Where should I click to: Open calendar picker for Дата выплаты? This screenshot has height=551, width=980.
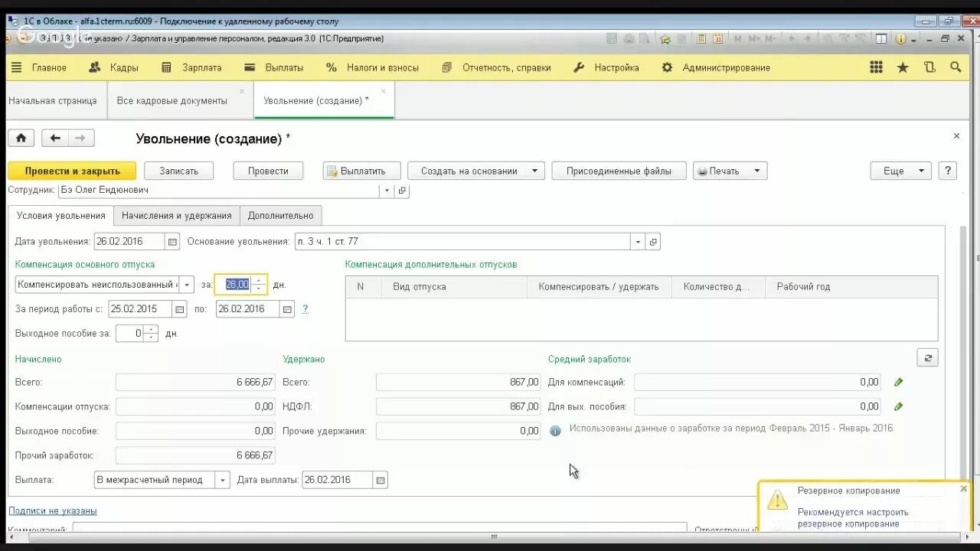coord(381,480)
